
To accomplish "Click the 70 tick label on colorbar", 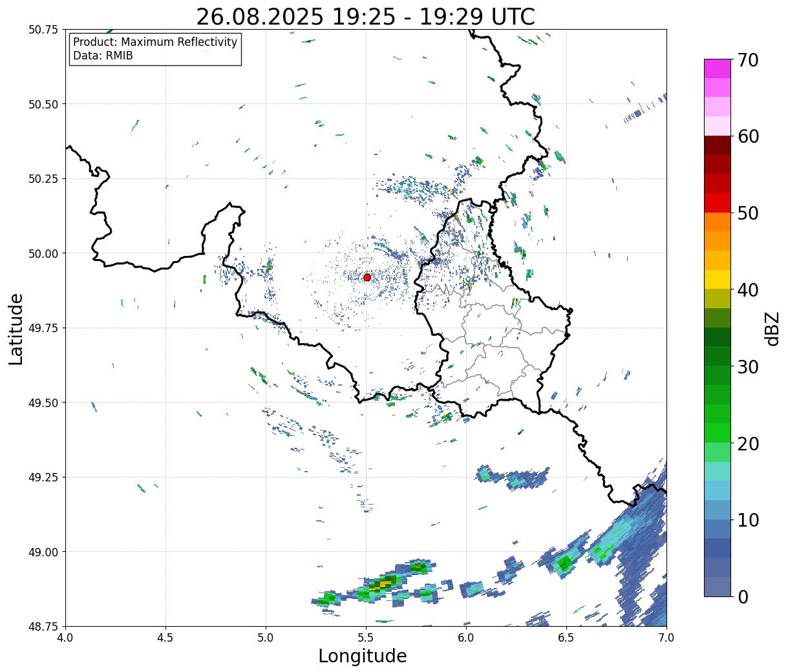I will [x=747, y=60].
